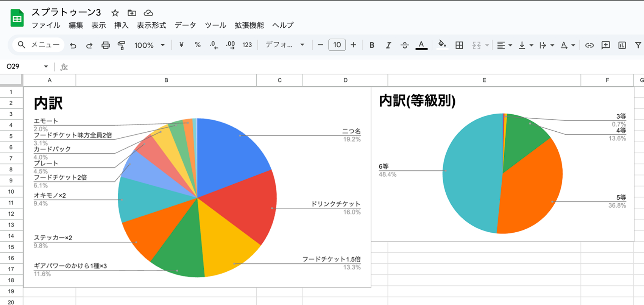
Task: Click the document title スプラトゥーン3
Action: tap(66, 12)
